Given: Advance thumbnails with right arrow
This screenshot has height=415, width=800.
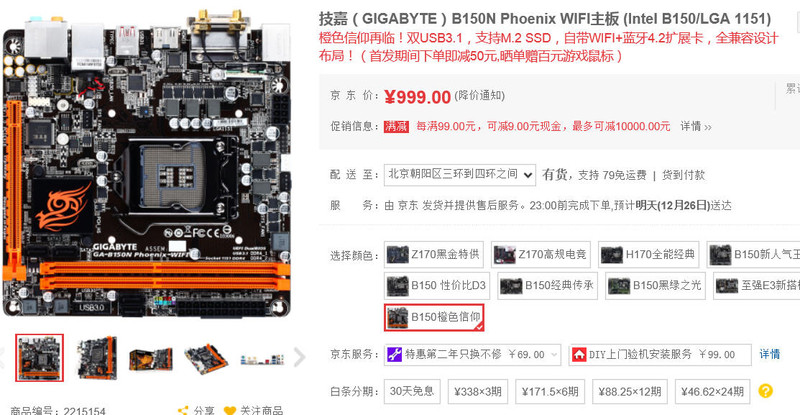Looking at the screenshot, I should 299,357.
